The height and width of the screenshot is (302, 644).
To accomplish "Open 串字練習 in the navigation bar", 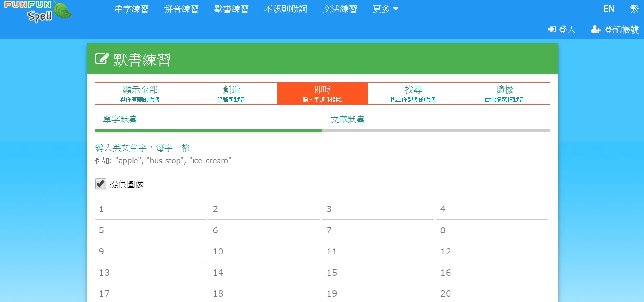I will [132, 9].
